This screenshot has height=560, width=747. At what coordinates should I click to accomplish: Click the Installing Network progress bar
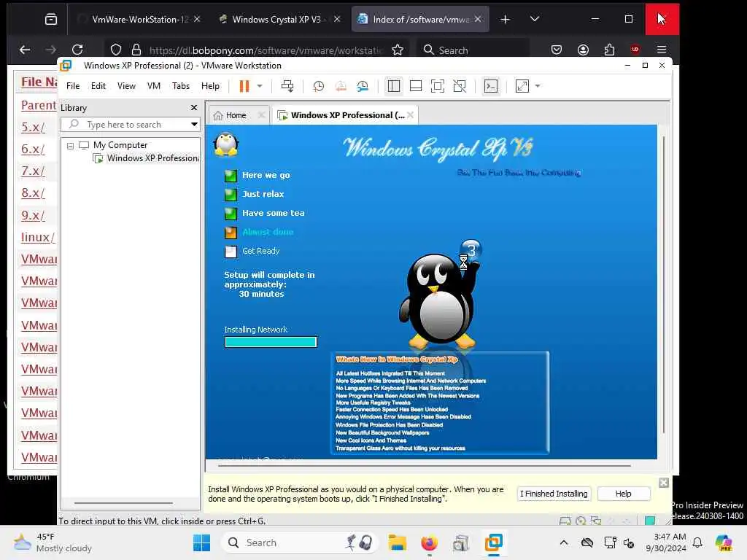tap(271, 342)
